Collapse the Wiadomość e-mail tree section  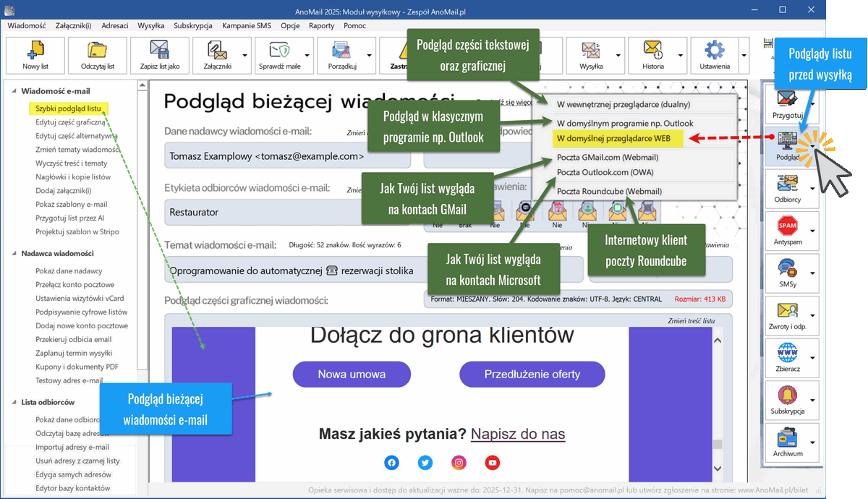14,91
